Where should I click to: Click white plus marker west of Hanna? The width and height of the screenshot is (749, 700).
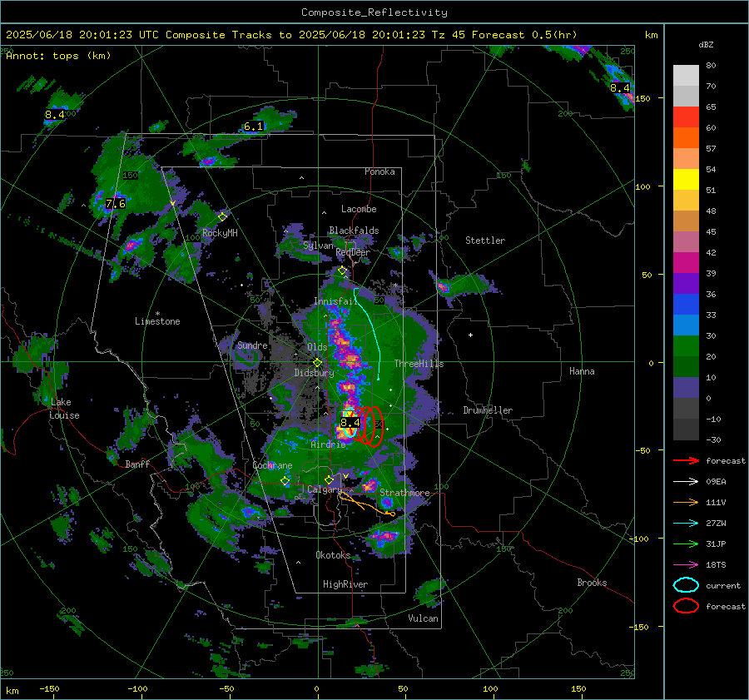pos(470,335)
